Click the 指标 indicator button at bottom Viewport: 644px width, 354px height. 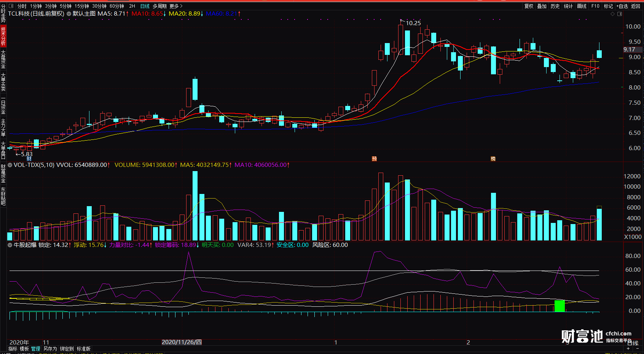(x=13, y=349)
